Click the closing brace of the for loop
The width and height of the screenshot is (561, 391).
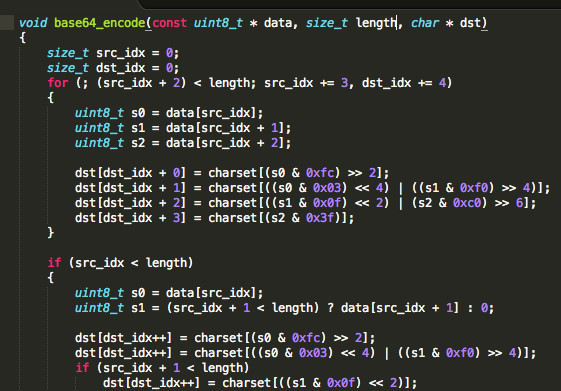click(x=50, y=233)
